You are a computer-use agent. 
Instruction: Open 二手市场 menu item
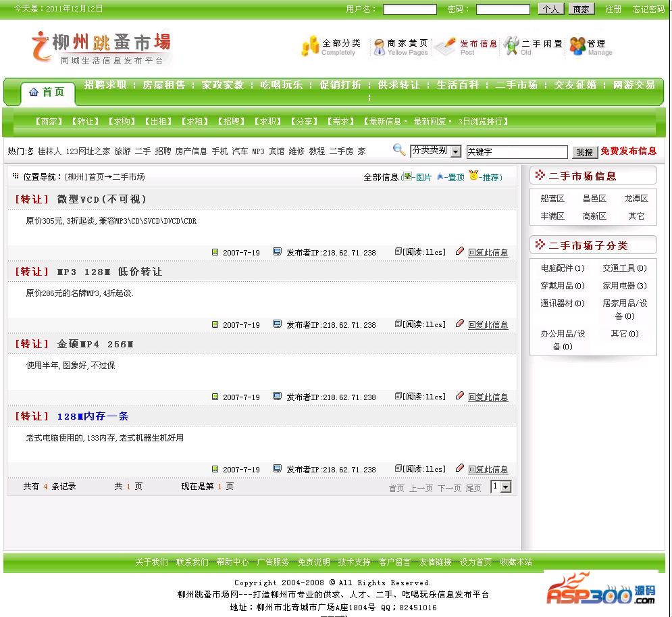(x=517, y=85)
